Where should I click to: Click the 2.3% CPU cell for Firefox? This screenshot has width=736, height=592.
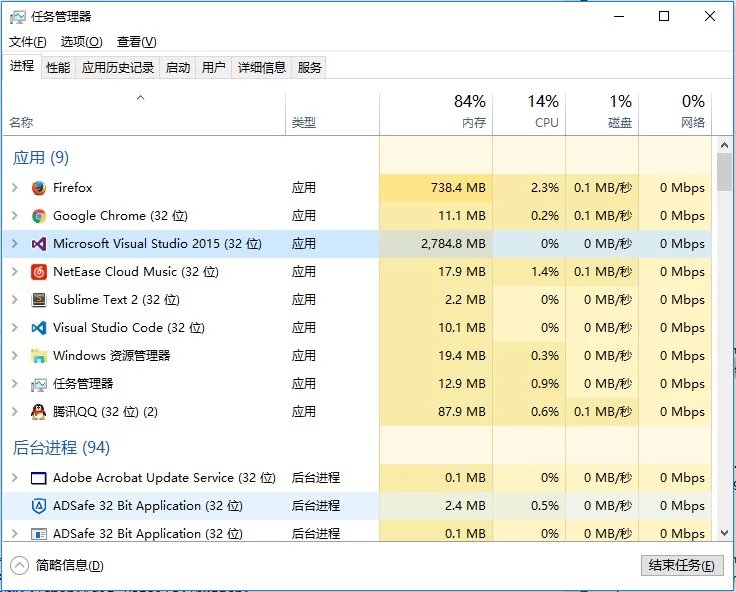click(529, 188)
